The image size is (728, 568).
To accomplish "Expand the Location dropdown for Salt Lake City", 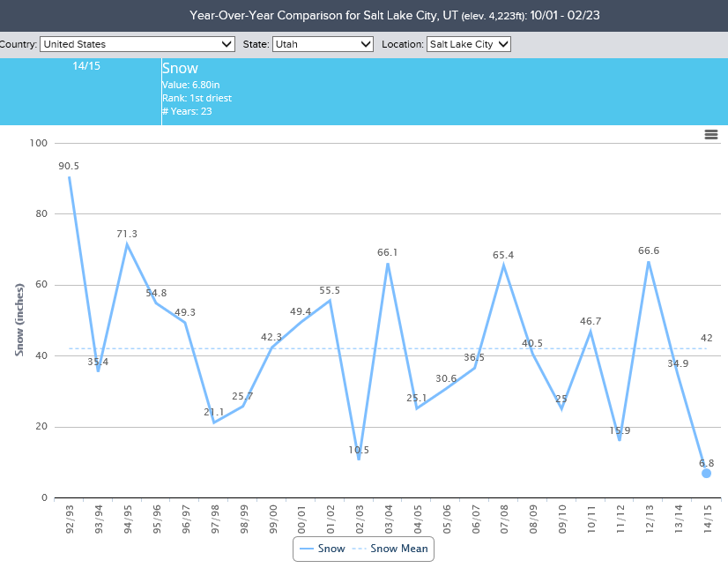I will click(469, 44).
